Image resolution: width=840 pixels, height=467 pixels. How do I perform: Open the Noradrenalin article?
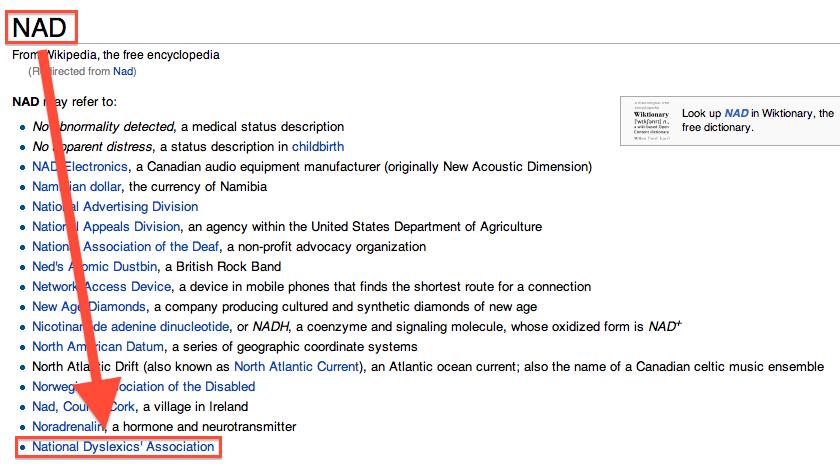pos(68,427)
